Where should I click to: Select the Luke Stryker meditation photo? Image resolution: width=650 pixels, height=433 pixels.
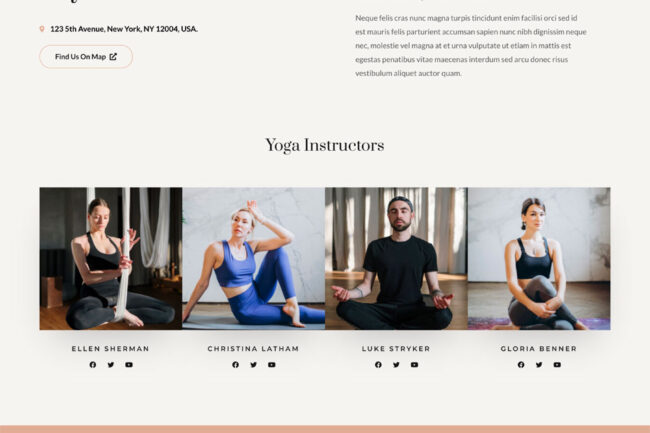point(396,259)
